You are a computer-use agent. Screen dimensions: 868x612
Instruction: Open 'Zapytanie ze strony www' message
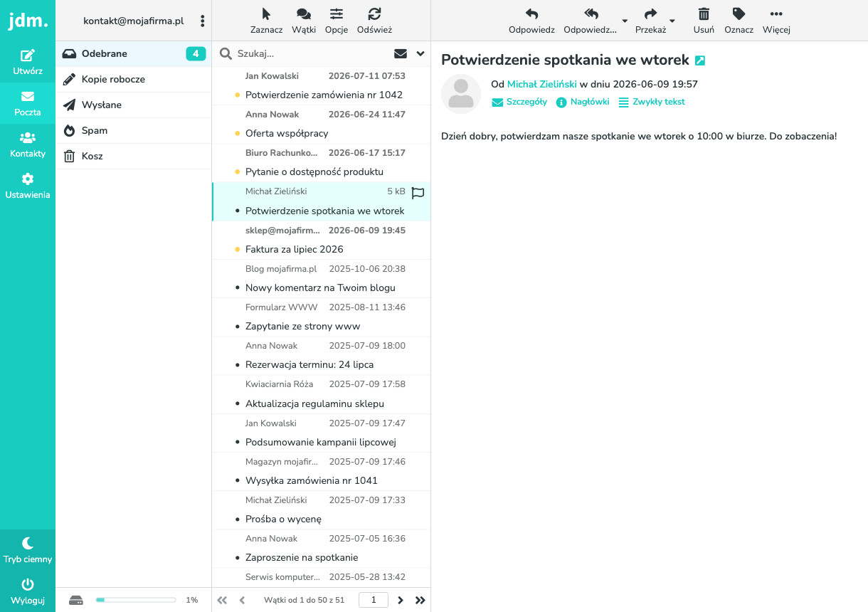322,317
